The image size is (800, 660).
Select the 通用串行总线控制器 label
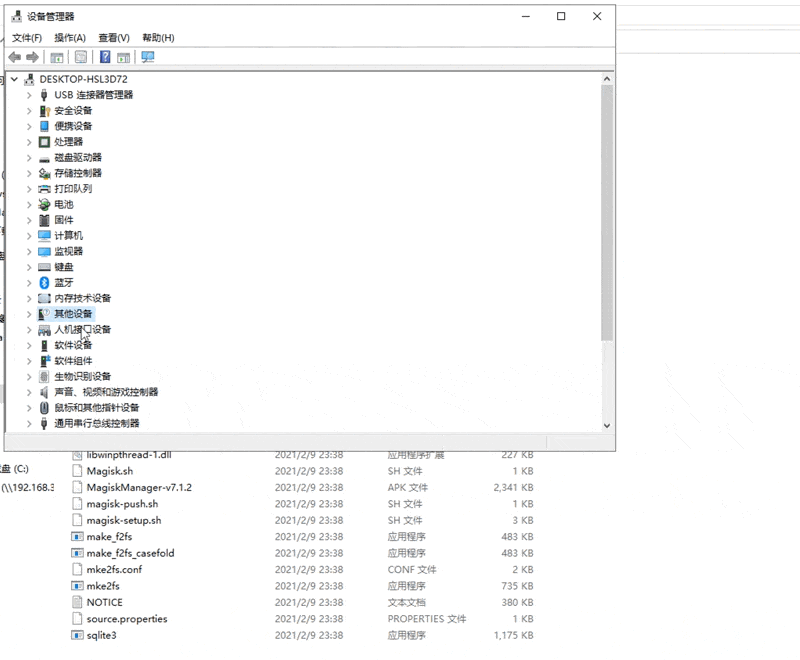pos(97,423)
